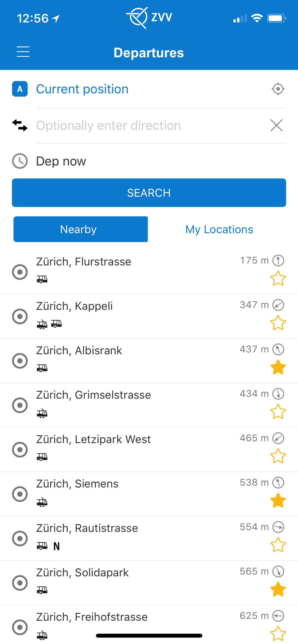Tap the compass icon beside Rautistrasse distance
The height and width of the screenshot is (644, 298).
[x=278, y=527]
